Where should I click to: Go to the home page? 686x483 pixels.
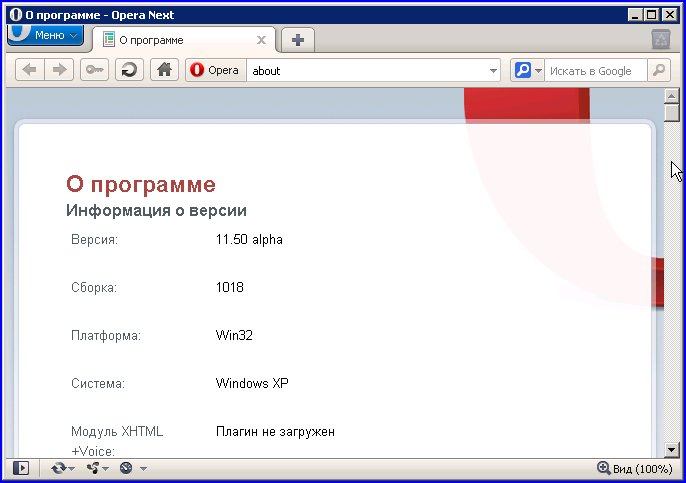(x=164, y=70)
